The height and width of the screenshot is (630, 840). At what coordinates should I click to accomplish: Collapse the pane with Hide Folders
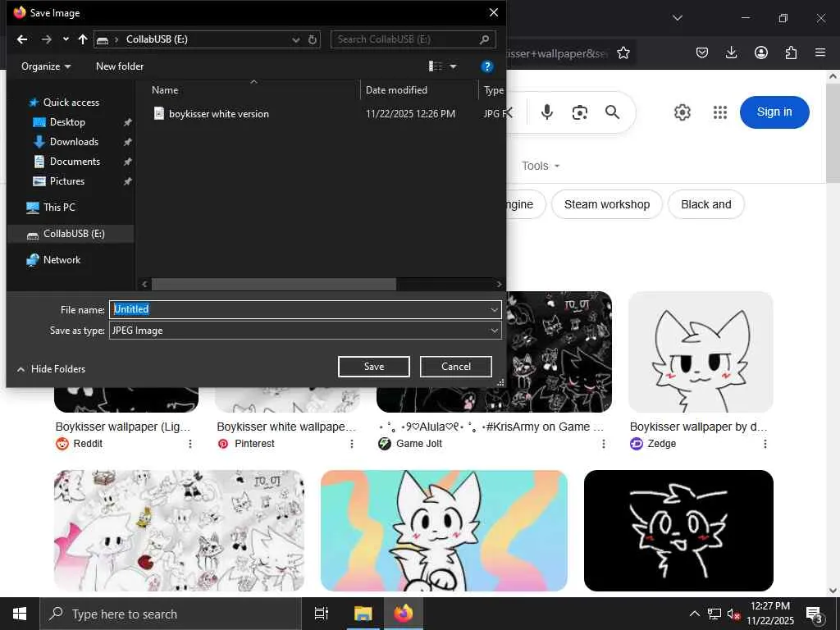coord(51,369)
